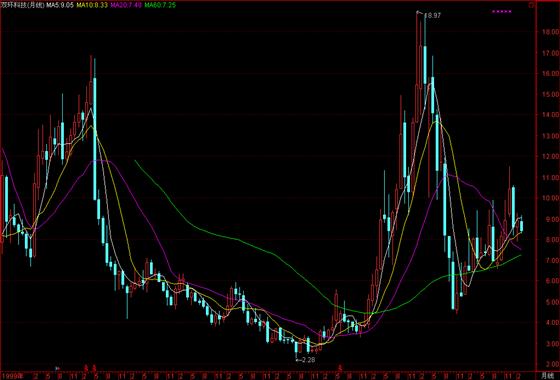The height and width of the screenshot is (380, 560).
Task: Select the yellow MA10 indicator label
Action: coord(92,5)
